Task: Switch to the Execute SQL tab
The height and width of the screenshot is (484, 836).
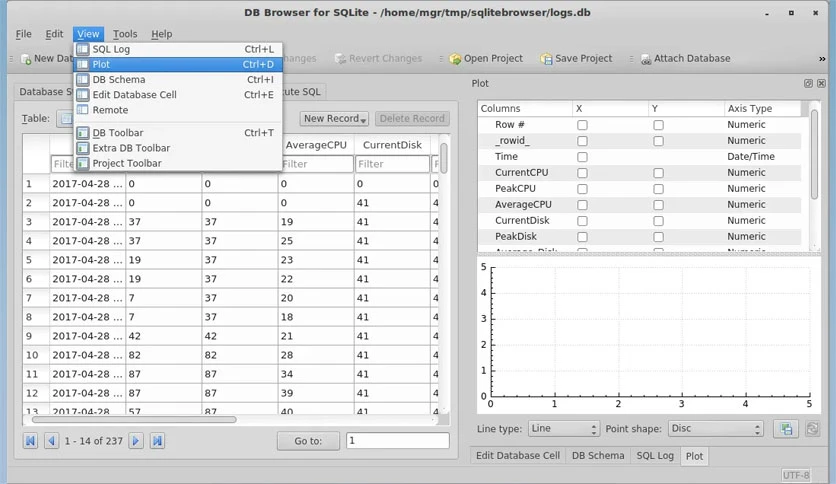Action: pos(304,92)
